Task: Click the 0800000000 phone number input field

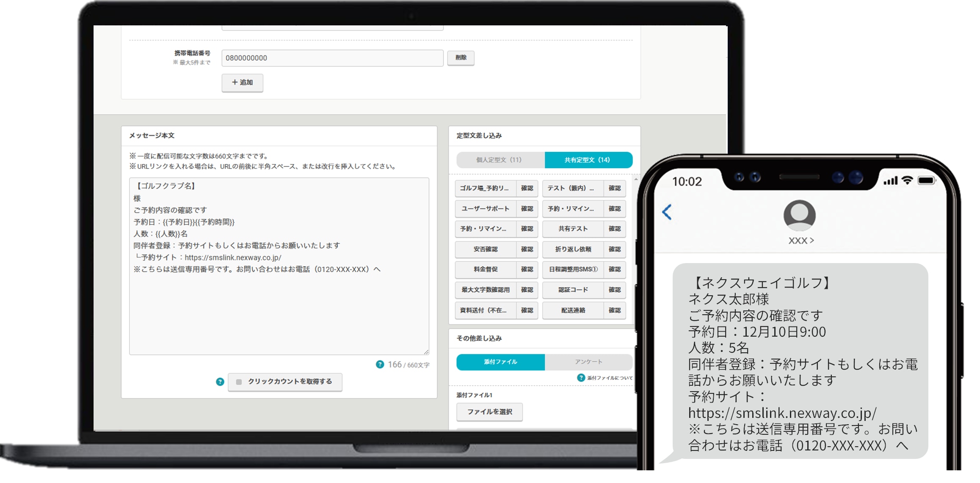Action: coord(332,58)
